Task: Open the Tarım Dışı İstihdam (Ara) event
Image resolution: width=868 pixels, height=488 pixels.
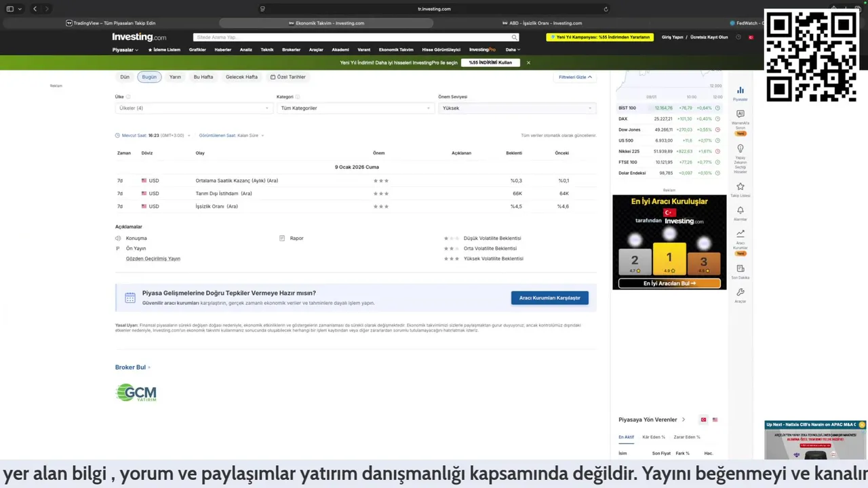Action: [224, 193]
